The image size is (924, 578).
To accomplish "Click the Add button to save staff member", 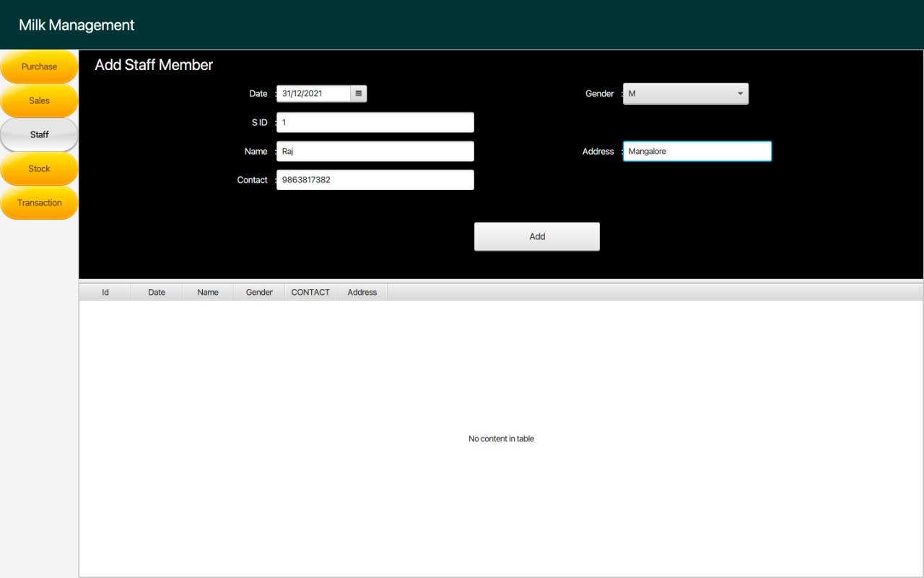I will pyautogui.click(x=536, y=236).
